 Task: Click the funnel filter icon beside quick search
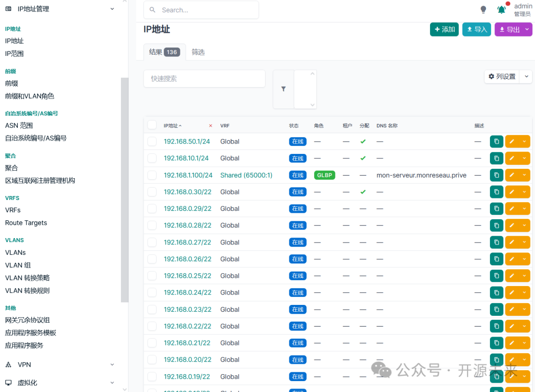click(x=283, y=89)
